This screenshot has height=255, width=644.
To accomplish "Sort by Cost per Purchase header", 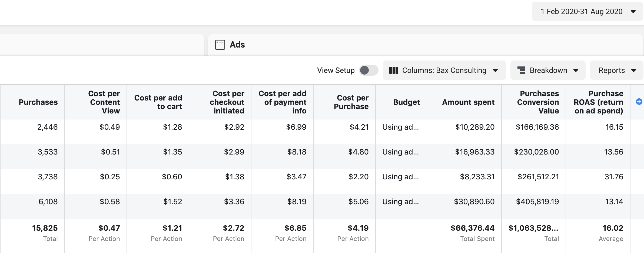I will pyautogui.click(x=351, y=102).
